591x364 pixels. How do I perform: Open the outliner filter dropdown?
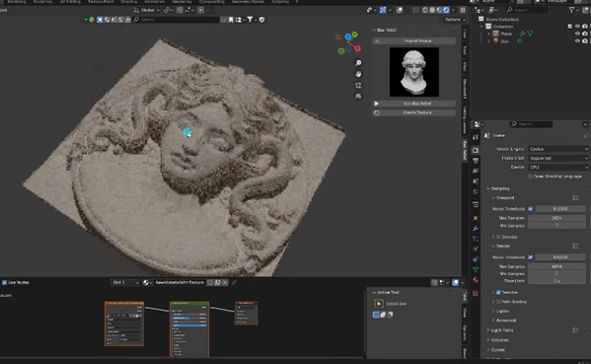click(574, 10)
